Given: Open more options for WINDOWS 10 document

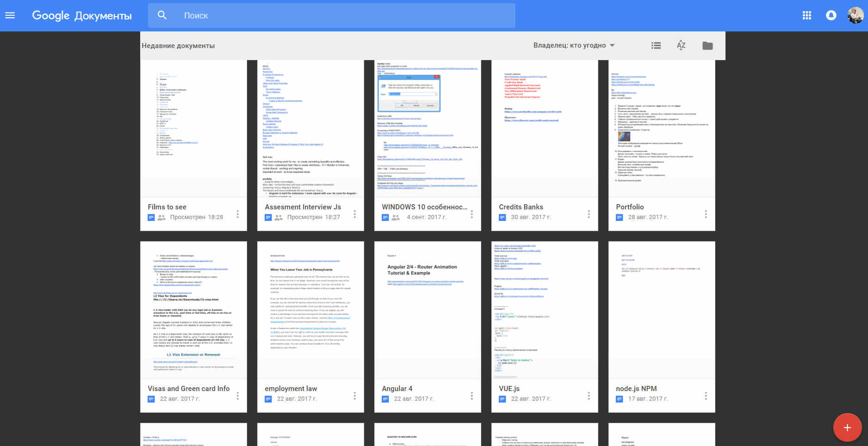Looking at the screenshot, I should tap(472, 214).
